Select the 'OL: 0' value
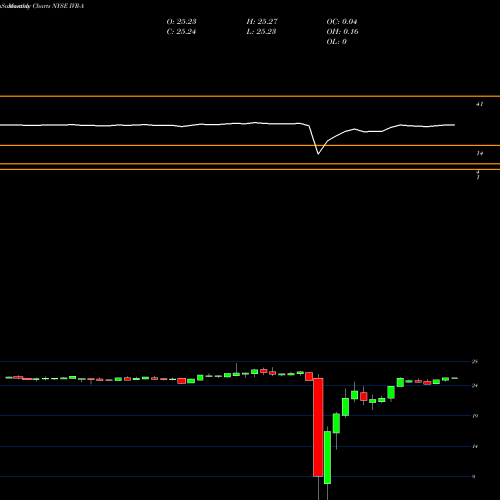500x500 pixels. (336, 42)
